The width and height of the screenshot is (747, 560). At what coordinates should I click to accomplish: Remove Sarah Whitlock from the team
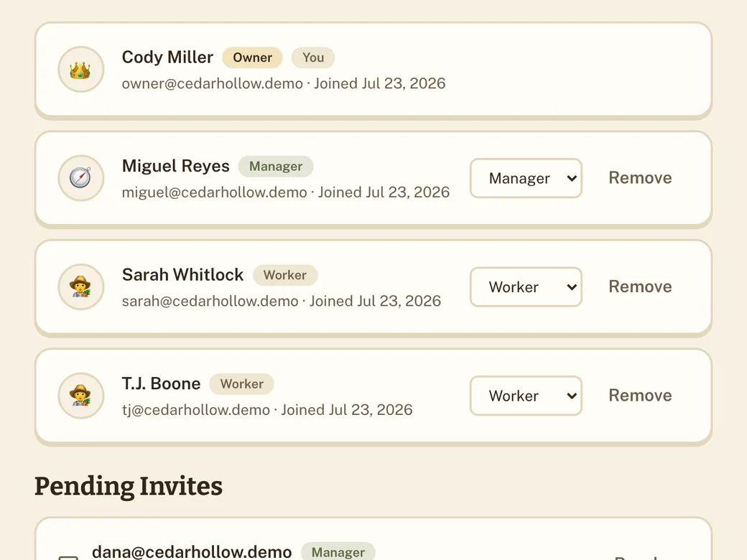pyautogui.click(x=640, y=286)
